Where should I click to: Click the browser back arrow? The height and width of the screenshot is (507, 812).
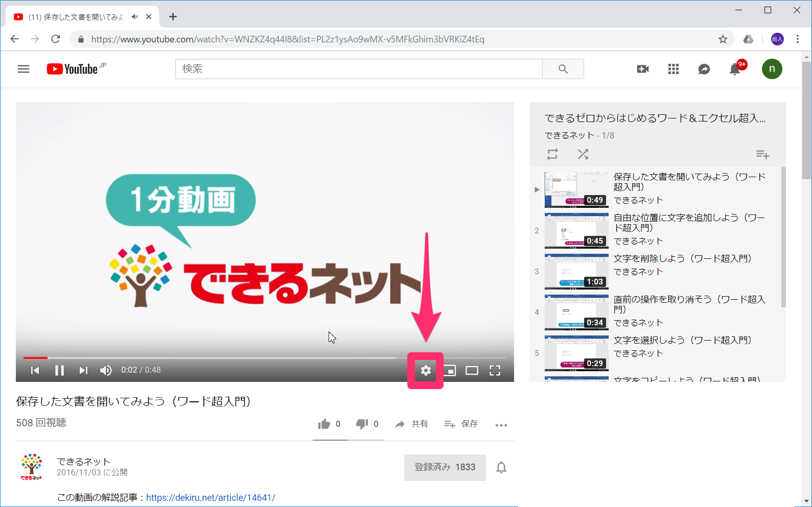point(15,39)
